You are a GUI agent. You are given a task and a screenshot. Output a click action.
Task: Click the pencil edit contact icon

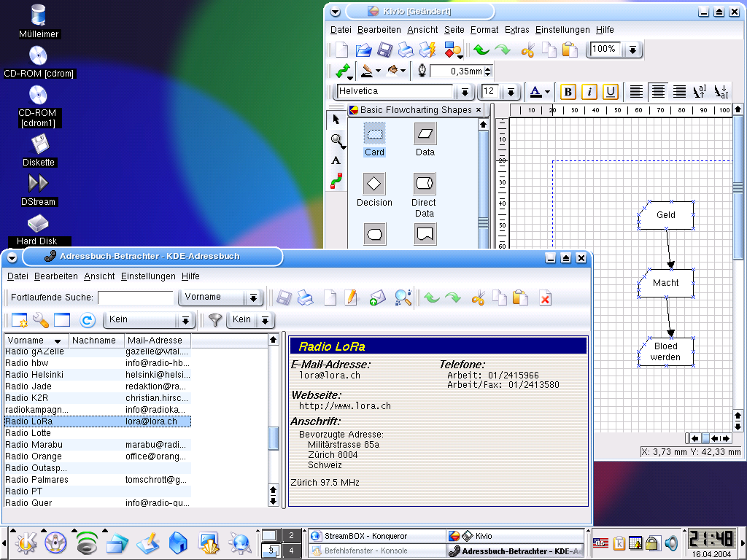click(351, 297)
